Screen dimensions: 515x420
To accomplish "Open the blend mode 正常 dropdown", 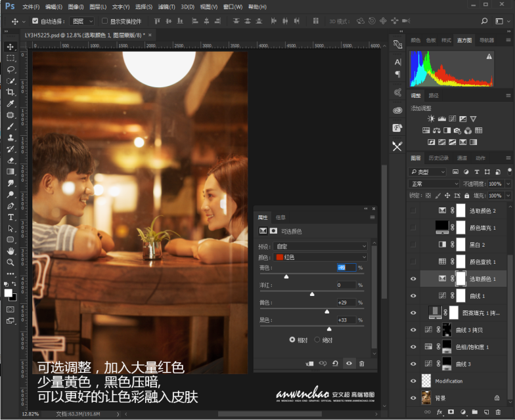I will click(x=434, y=184).
